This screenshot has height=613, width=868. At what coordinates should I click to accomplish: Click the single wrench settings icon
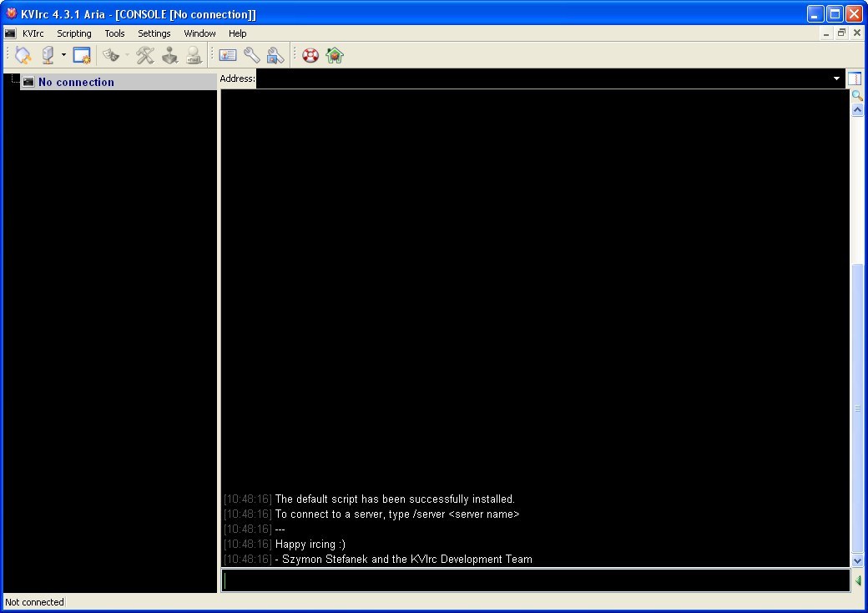point(252,55)
